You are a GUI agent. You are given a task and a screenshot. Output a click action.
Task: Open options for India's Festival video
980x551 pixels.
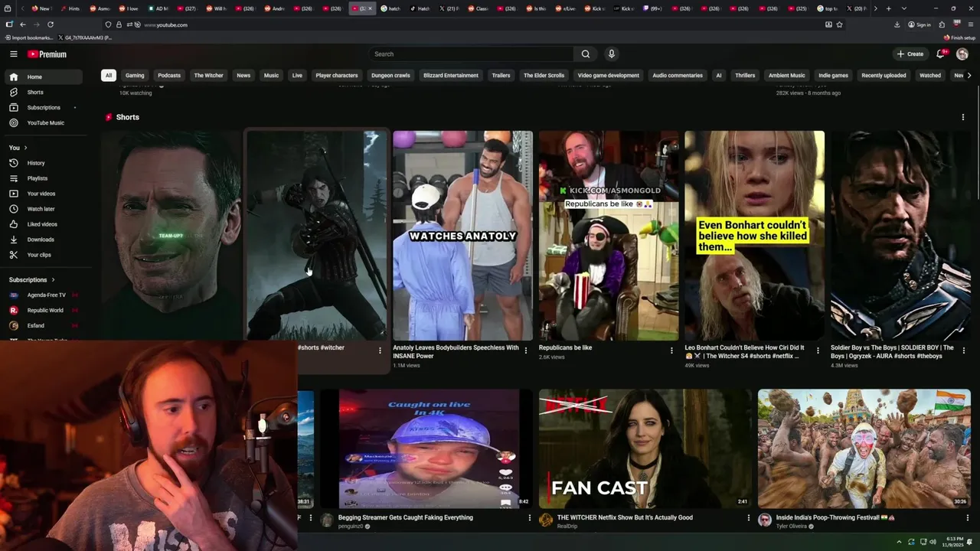(968, 518)
